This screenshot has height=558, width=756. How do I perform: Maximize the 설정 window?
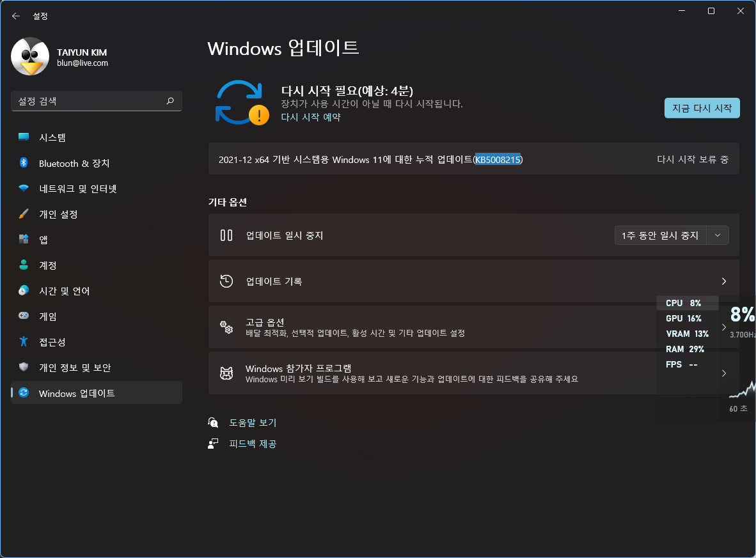(711, 11)
